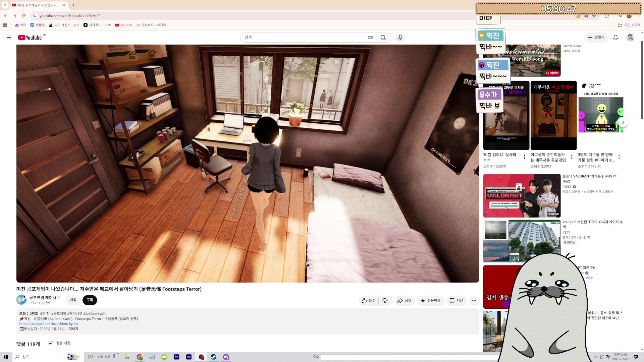Start voice search with microphone icon
The height and width of the screenshot is (362, 644).
(400, 38)
